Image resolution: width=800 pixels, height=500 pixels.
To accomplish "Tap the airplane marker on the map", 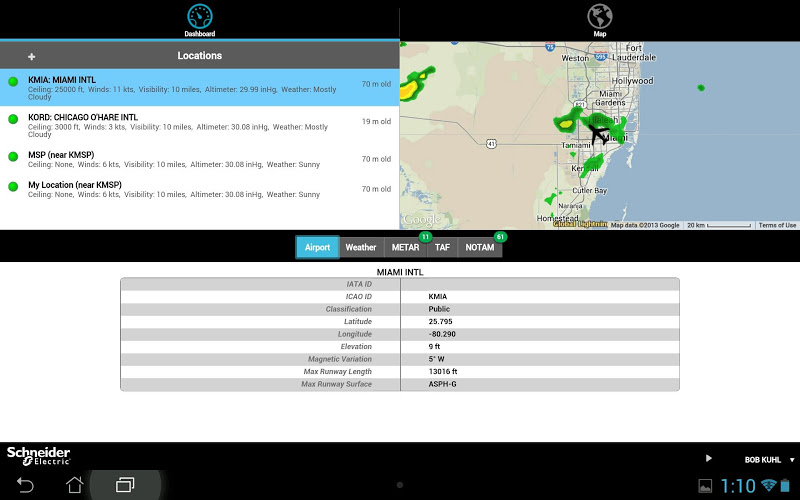I will (x=598, y=134).
